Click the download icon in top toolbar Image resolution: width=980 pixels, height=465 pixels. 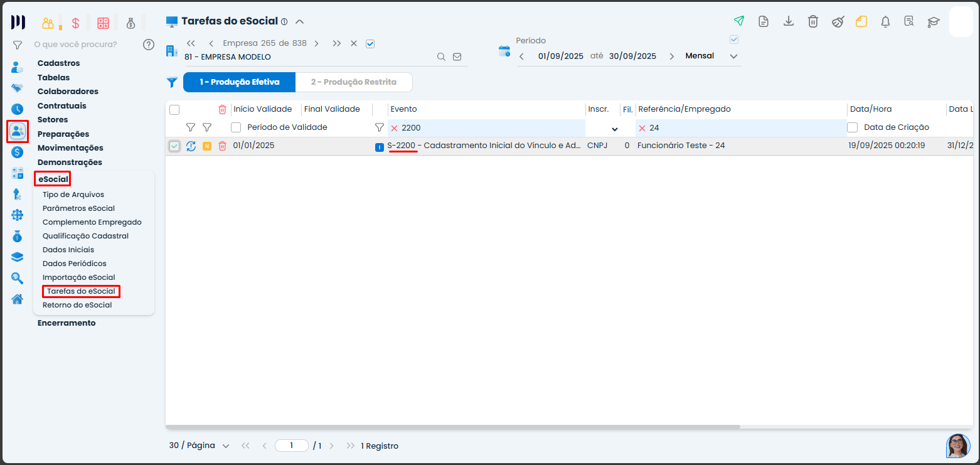(789, 21)
